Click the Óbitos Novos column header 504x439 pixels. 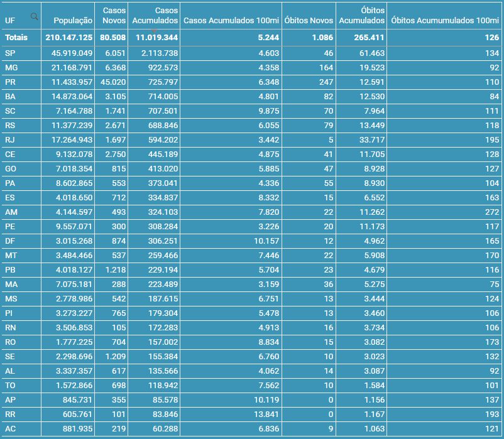(308, 21)
